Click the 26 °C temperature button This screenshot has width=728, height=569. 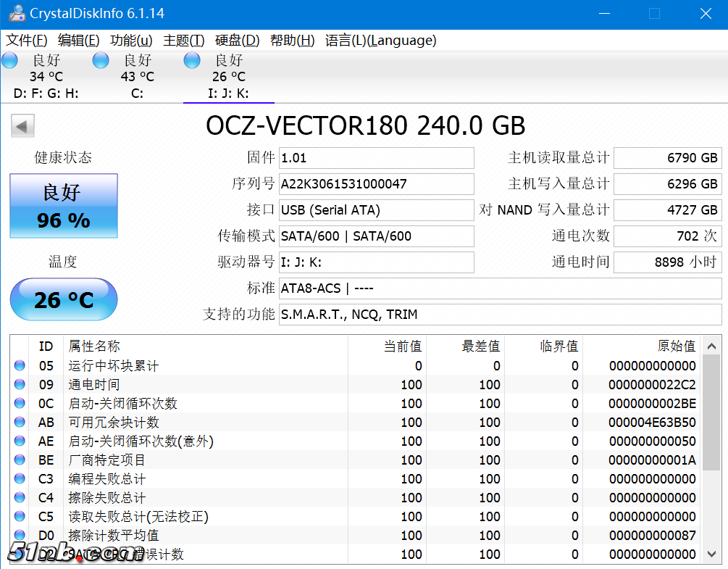64,299
